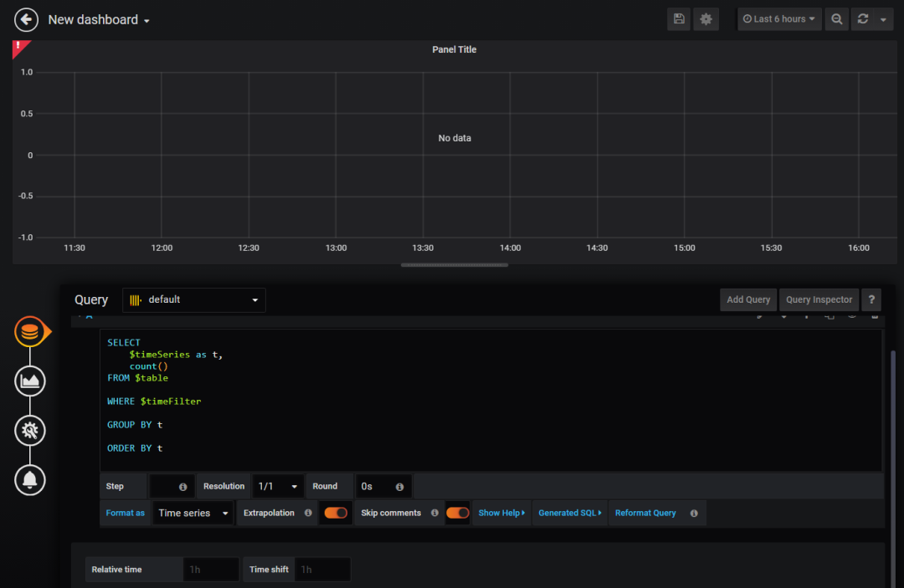Expand the Resolution 1/1 dropdown
Viewport: 904px width, 588px height.
click(278, 486)
